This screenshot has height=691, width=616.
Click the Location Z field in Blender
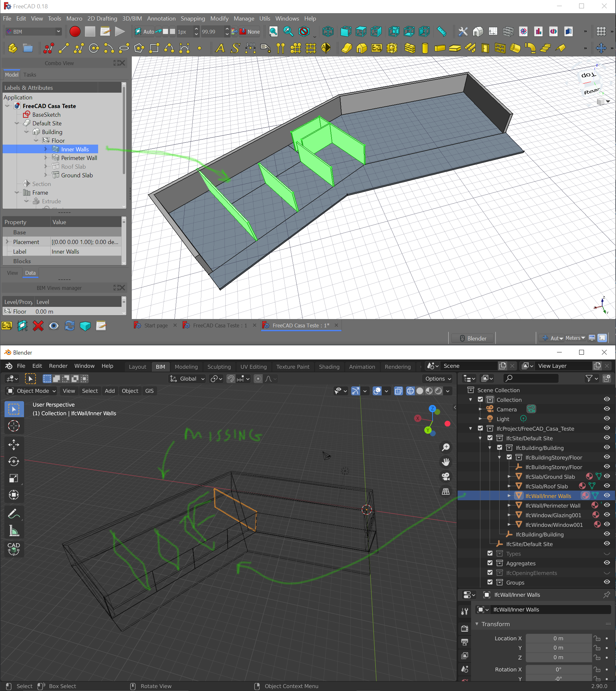558,657
